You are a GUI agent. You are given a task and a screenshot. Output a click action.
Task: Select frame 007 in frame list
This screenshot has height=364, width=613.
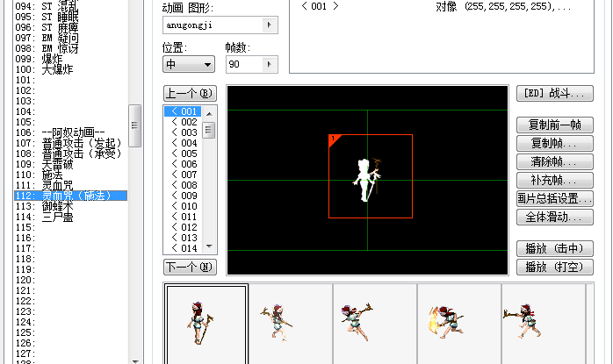pyautogui.click(x=183, y=175)
